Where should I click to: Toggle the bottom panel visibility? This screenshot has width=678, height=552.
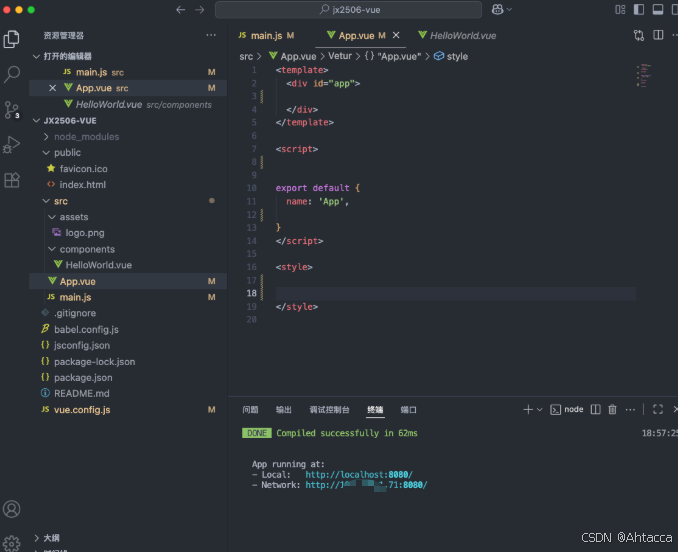coord(658,10)
